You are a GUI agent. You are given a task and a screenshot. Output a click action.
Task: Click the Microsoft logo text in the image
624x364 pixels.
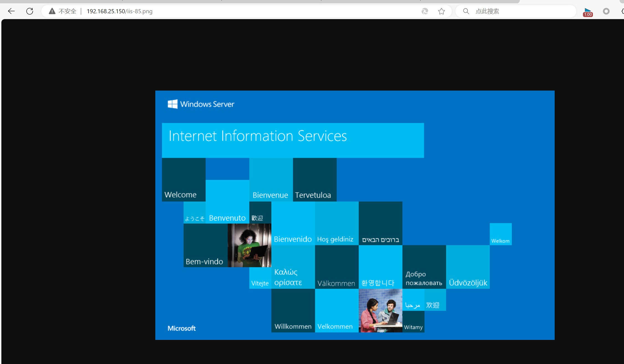tap(182, 328)
